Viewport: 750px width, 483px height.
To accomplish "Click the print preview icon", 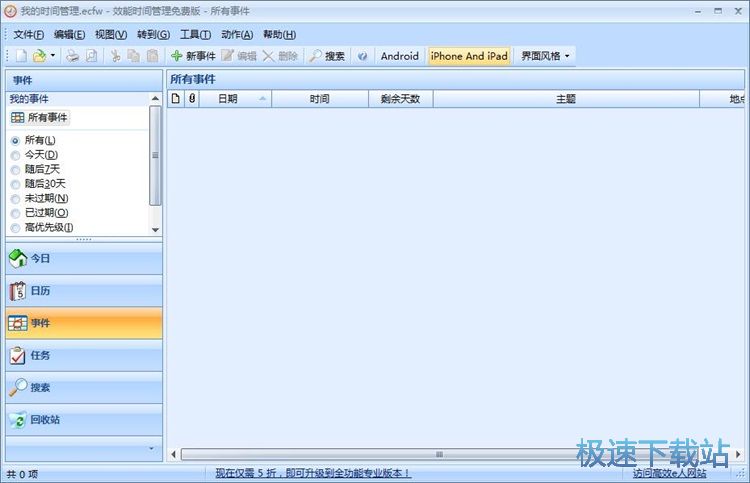I will click(91, 56).
